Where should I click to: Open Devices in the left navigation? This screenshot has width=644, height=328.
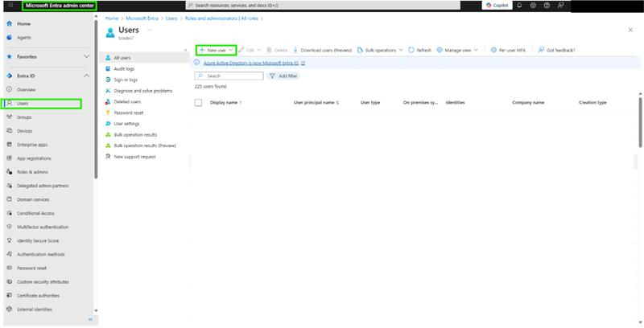click(x=24, y=131)
